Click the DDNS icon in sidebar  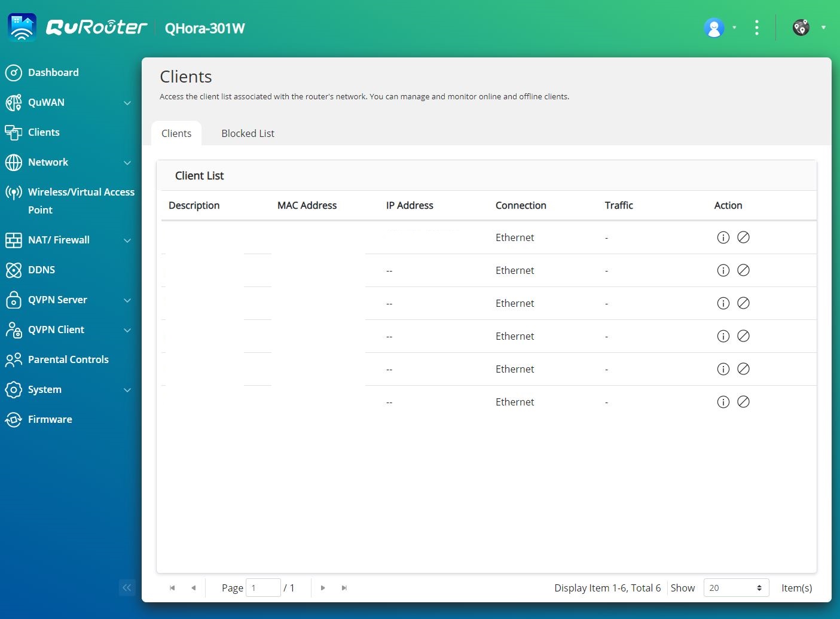[13, 270]
